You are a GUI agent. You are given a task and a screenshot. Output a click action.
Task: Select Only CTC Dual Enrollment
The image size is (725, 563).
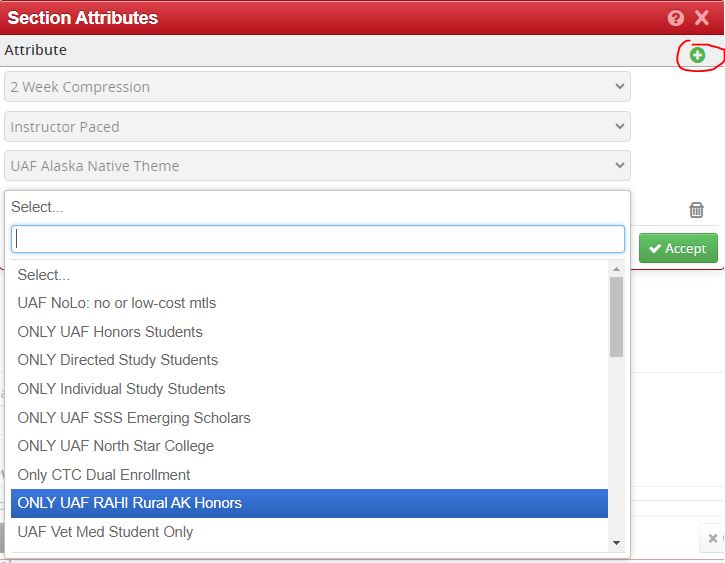tap(104, 475)
